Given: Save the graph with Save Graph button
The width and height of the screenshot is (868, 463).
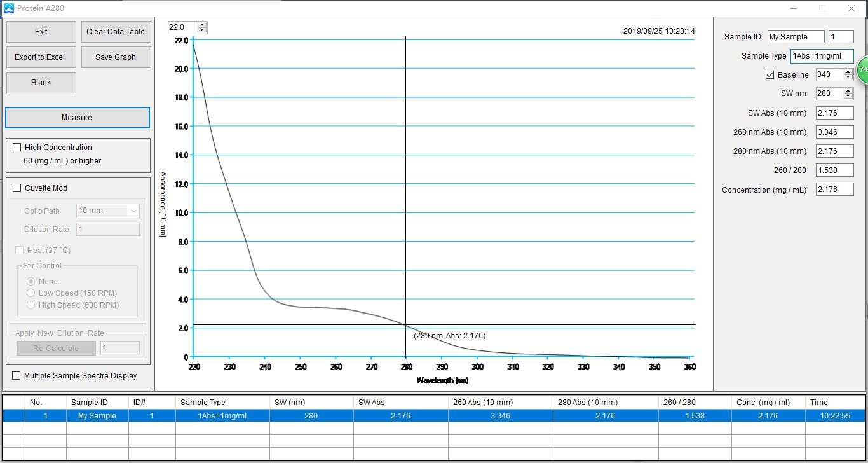Looking at the screenshot, I should (x=116, y=57).
